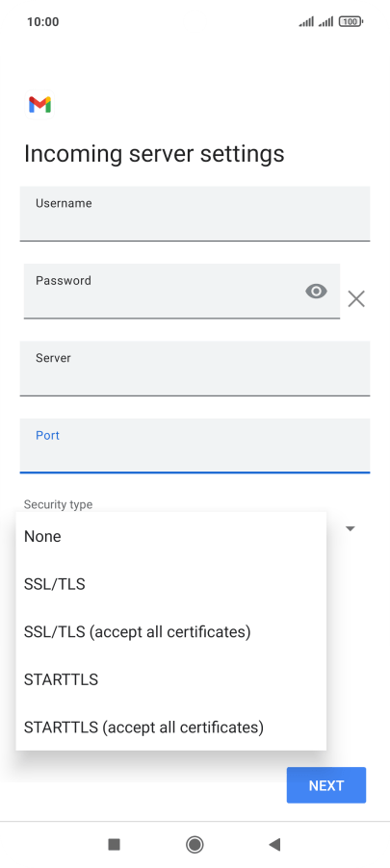Select SSL/TLS (accept all certificates)
This screenshot has height=868, width=390.
(171, 631)
